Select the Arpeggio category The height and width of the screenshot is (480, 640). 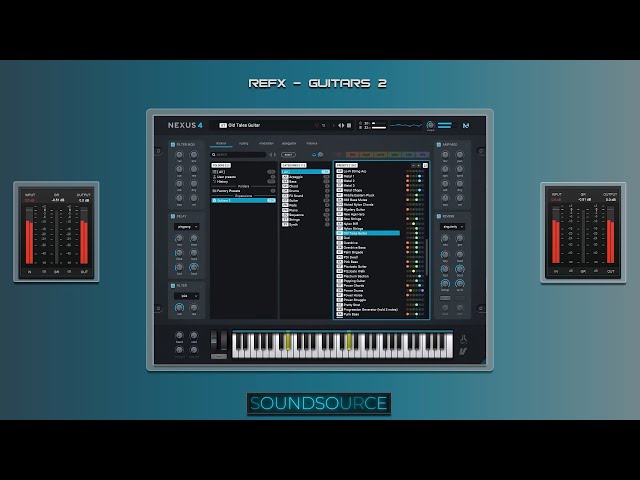pos(306,177)
